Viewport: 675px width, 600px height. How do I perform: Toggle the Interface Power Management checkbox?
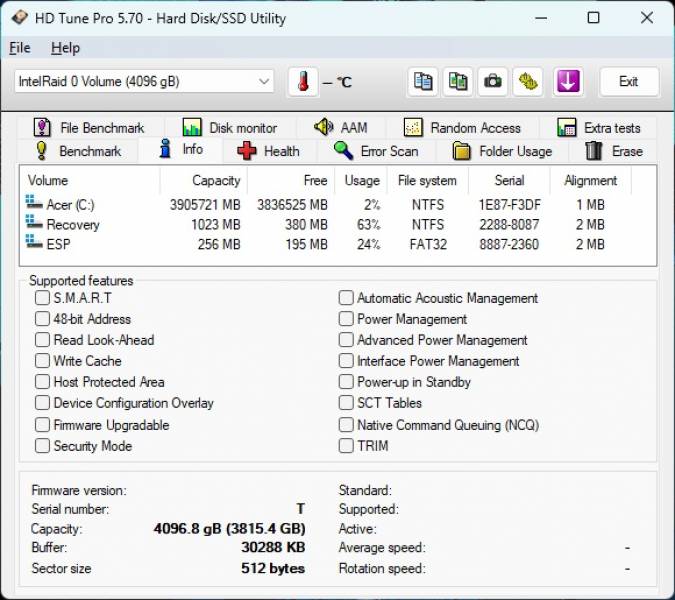coord(346,361)
